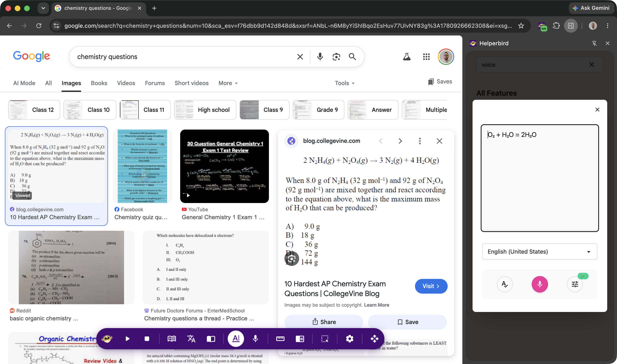The width and height of the screenshot is (617, 364).
Task: Clear the chemistry questions search text
Action: 300,57
